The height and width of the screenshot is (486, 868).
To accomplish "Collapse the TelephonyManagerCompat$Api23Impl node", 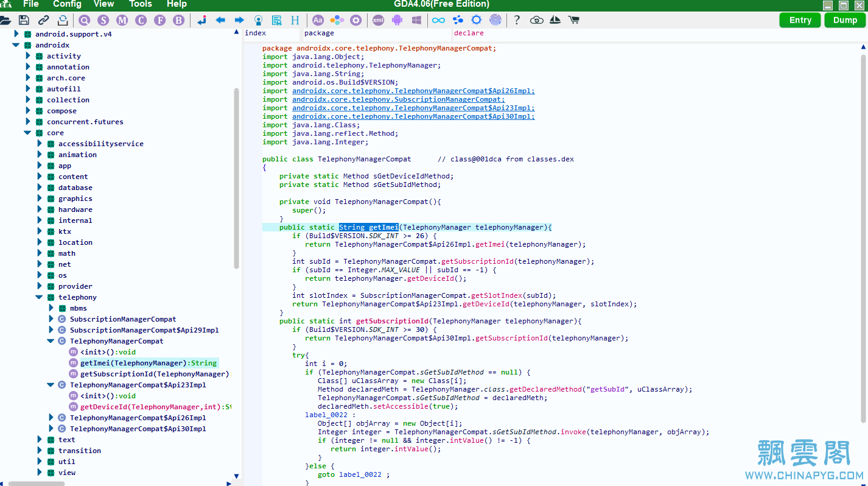I will [51, 385].
